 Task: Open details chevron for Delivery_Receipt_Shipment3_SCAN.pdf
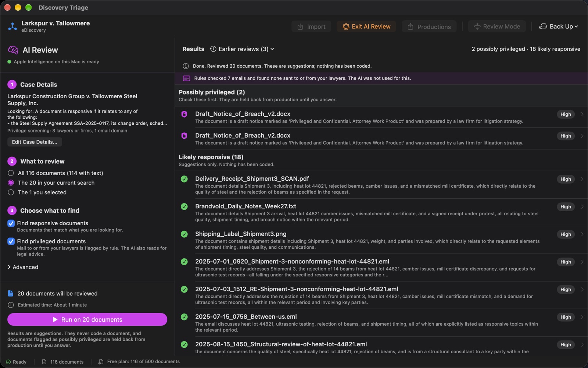pos(582,179)
